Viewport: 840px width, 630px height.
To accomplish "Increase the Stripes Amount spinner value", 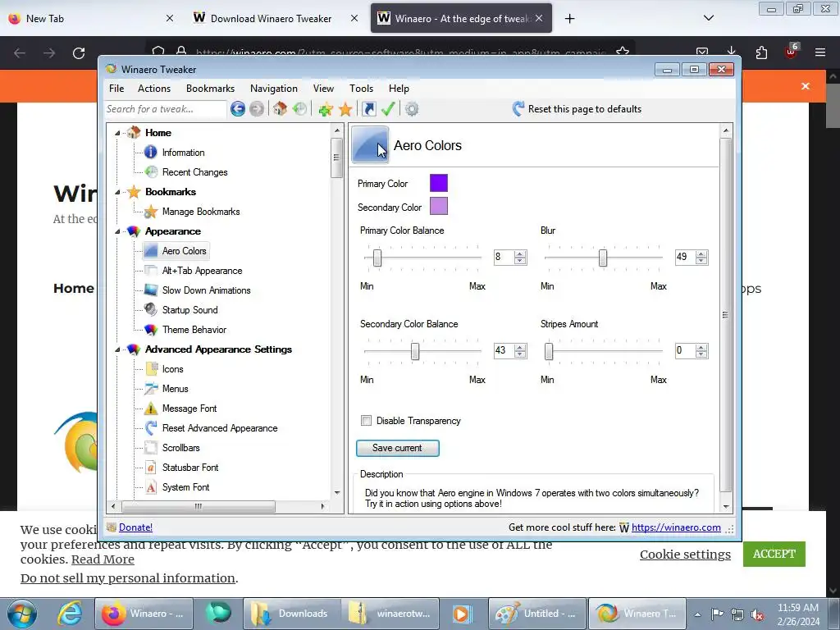I will [701, 348].
